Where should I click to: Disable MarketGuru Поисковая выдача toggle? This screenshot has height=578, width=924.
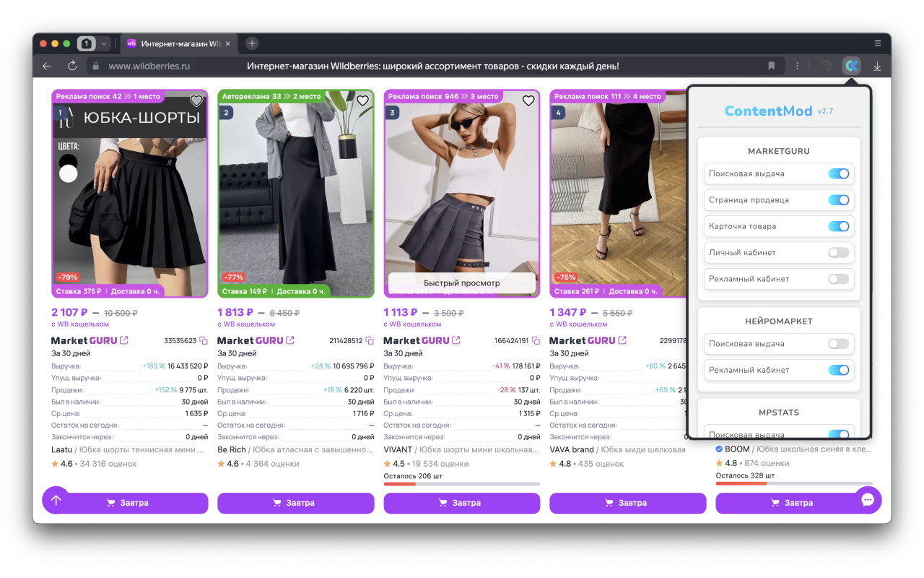click(838, 173)
